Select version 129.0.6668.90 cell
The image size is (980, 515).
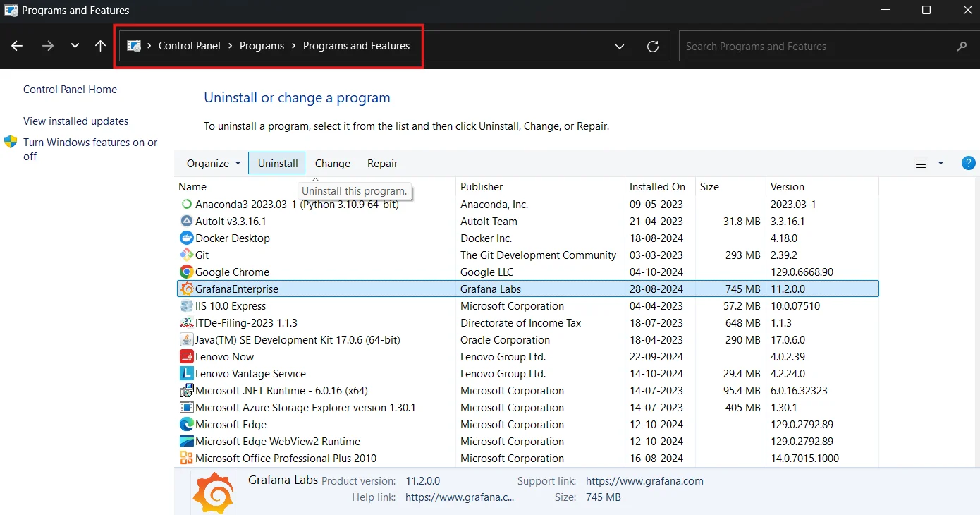[802, 272]
